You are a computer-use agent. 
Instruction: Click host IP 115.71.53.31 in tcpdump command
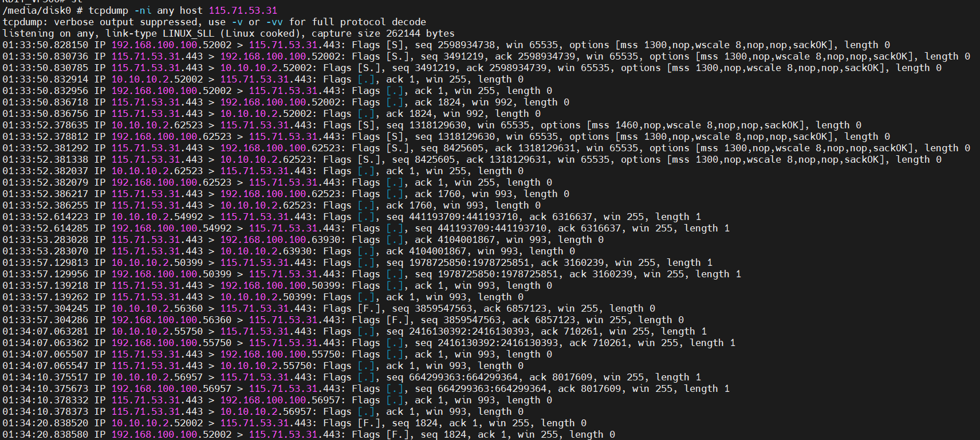point(243,10)
